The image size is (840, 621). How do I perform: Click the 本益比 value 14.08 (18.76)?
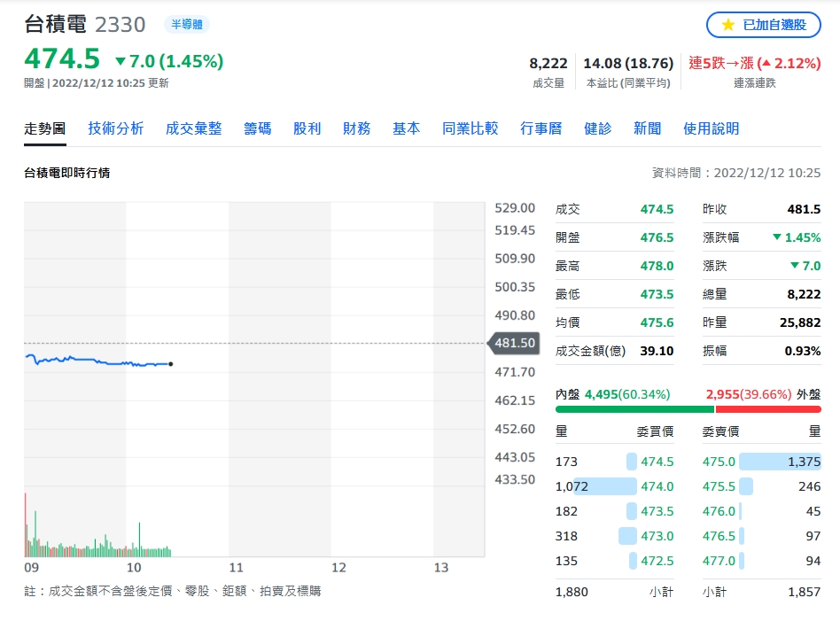(628, 63)
